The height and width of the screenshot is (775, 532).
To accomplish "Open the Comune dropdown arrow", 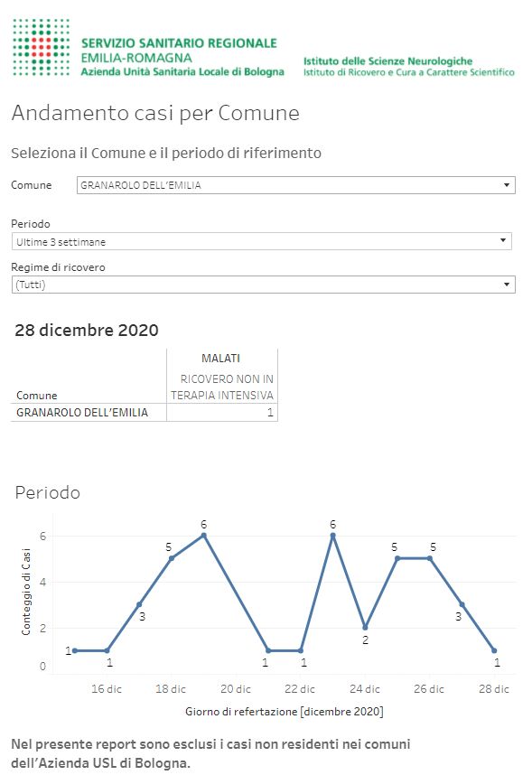I will point(507,185).
